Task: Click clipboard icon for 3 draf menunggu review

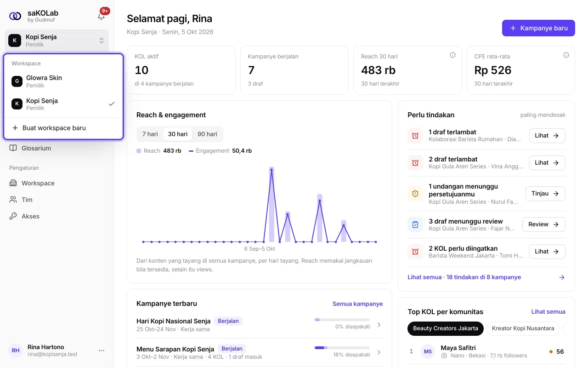Action: (415, 224)
